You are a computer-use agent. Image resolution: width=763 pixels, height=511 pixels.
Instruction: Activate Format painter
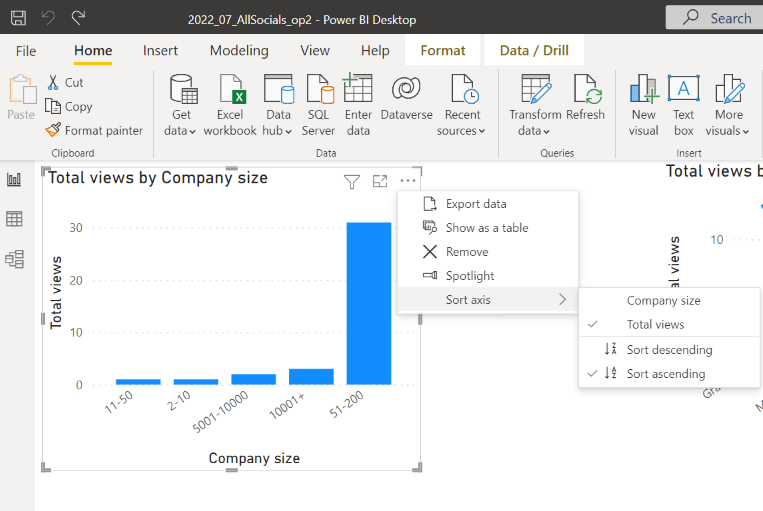click(x=94, y=130)
